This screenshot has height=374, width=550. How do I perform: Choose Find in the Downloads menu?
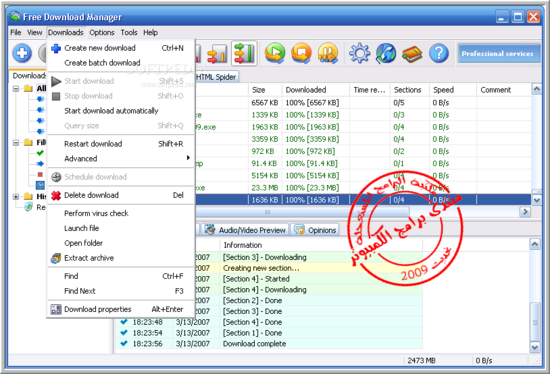pos(121,276)
